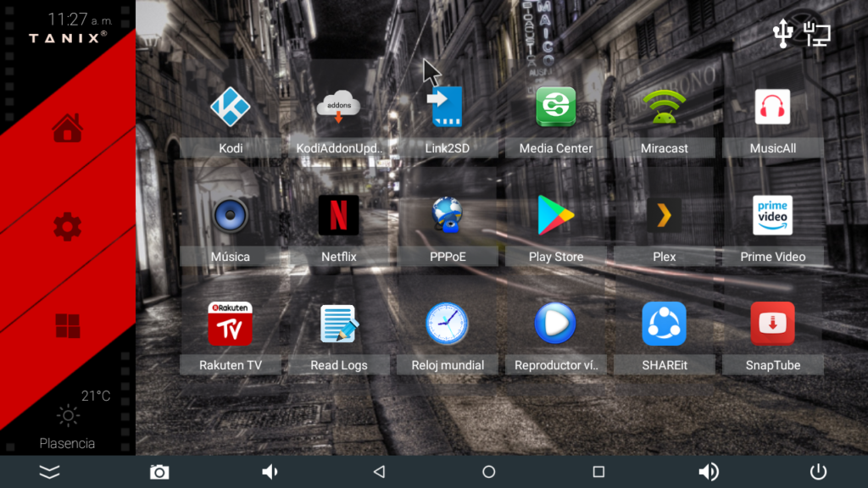Launch the SnapTube download icon

point(773,324)
